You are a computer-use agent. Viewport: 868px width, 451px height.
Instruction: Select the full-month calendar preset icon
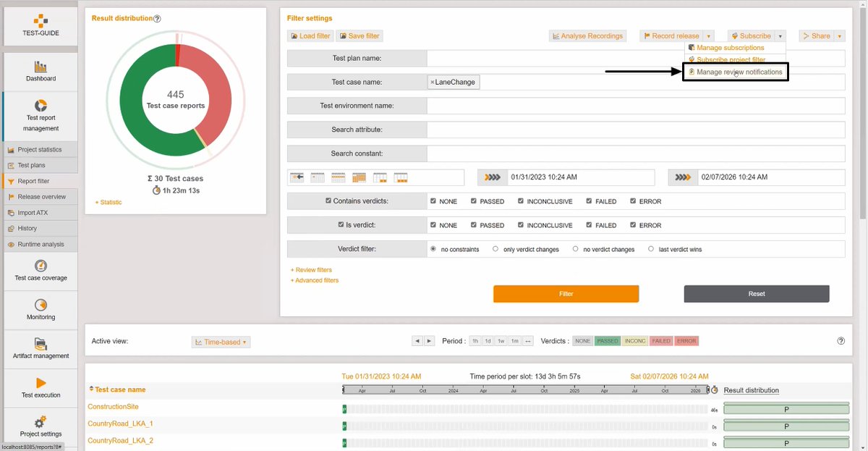pos(359,177)
